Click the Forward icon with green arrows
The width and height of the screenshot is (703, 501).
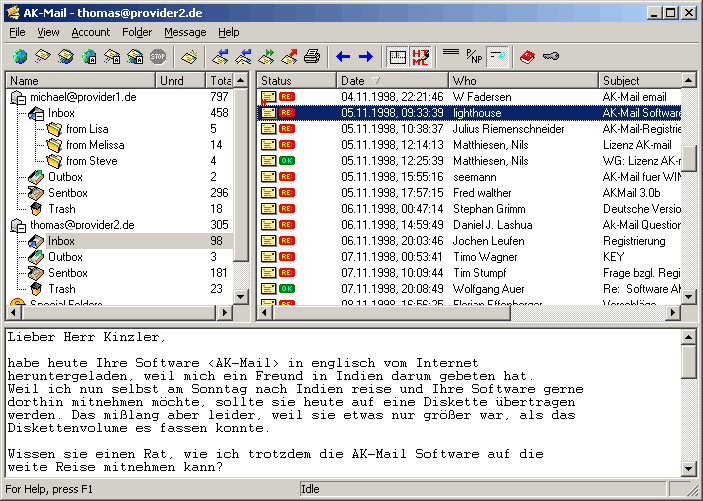coord(266,57)
